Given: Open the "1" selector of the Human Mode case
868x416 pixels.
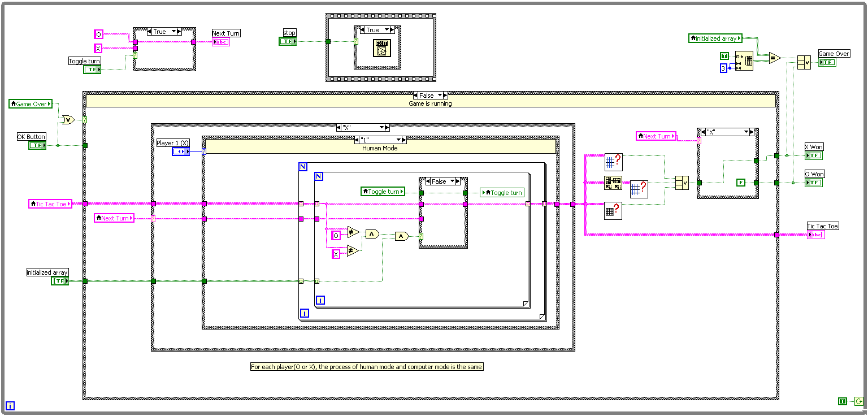Looking at the screenshot, I should tap(380, 140).
